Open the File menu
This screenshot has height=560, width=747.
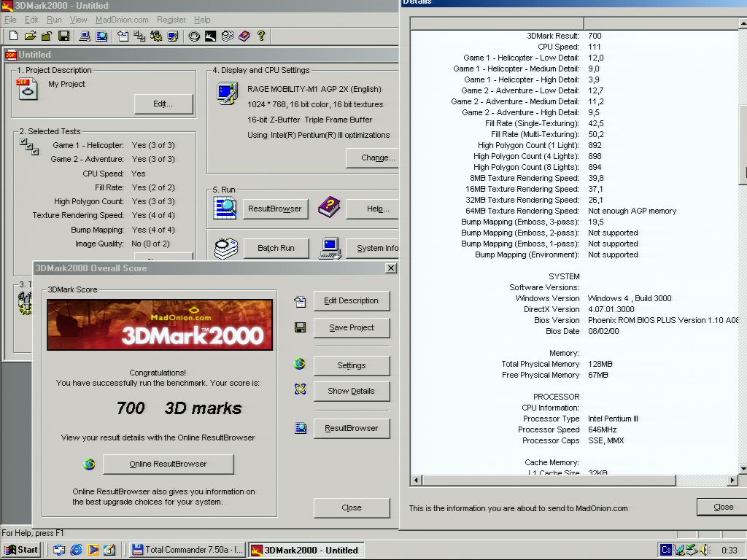[x=10, y=20]
